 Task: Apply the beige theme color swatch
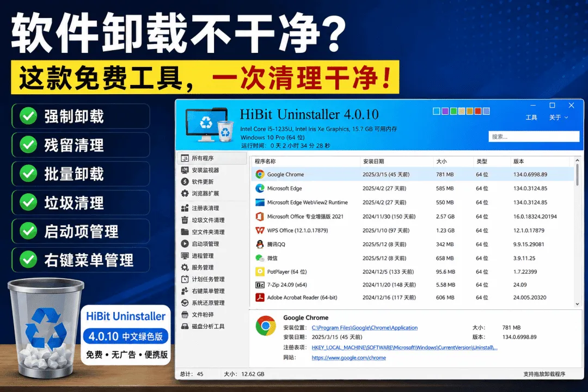click(462, 112)
